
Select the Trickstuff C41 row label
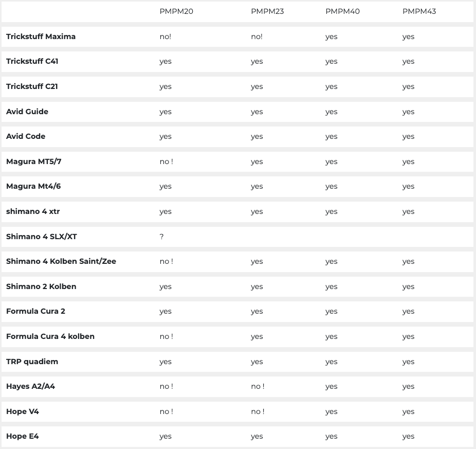click(32, 61)
